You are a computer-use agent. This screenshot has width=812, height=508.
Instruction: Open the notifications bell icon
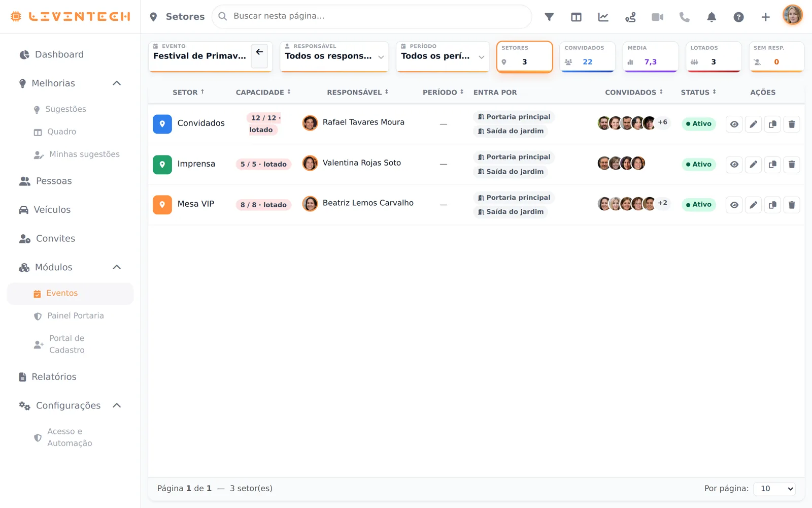(x=712, y=17)
